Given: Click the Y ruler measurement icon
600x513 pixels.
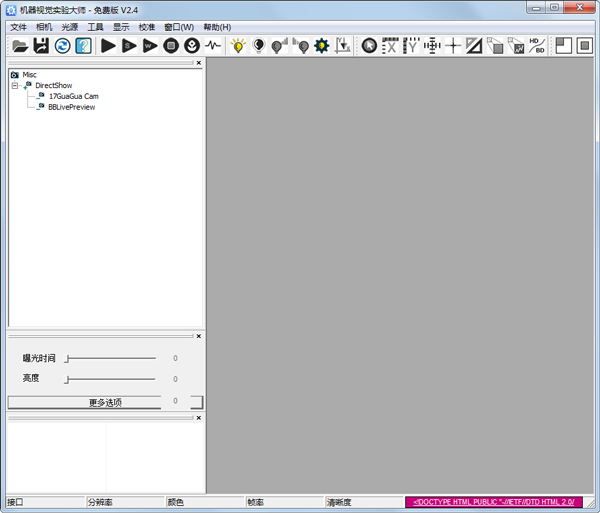Looking at the screenshot, I should click(x=411, y=46).
